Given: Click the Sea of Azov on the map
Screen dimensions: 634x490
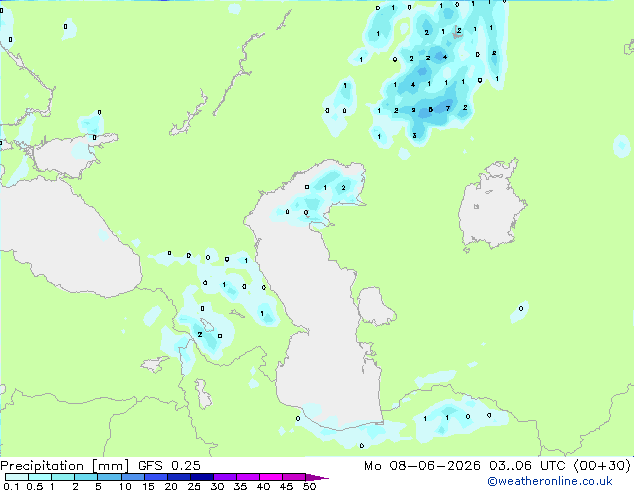Looking at the screenshot, I should click(67, 156).
